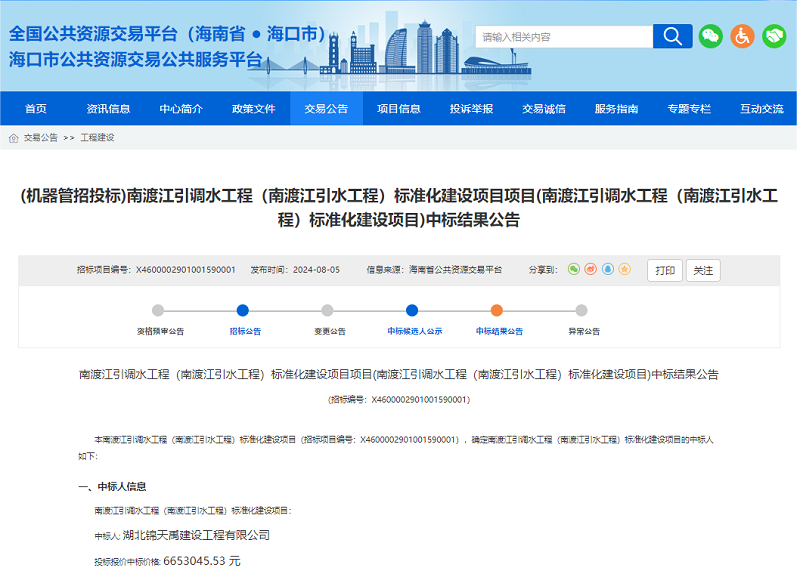Select the 中标候选人公示 step dot
The height and width of the screenshot is (577, 797).
pos(412,310)
